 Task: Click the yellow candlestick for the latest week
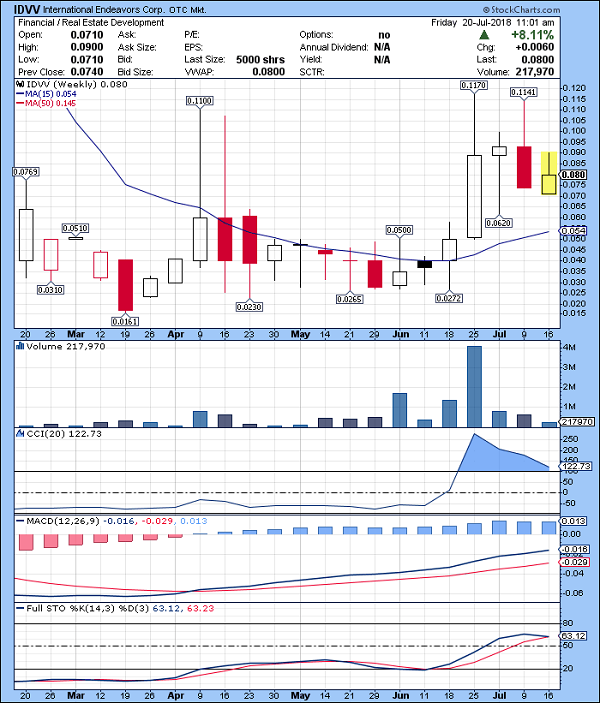[x=548, y=173]
